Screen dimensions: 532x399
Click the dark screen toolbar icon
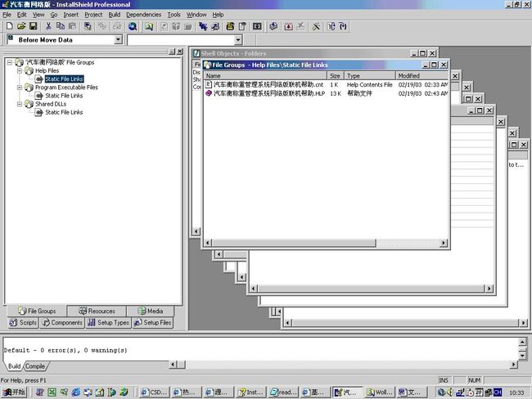257,26
